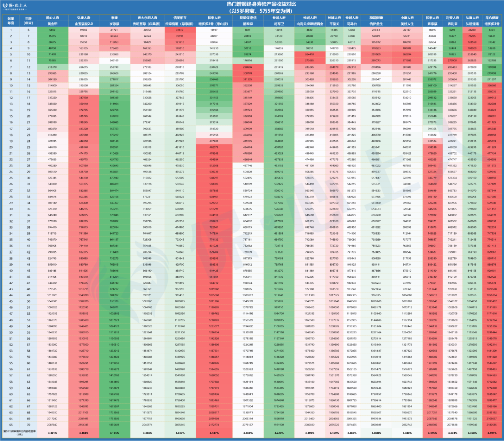The width and height of the screenshot is (504, 441).
Task: Select the 将军卫 product header
Action: point(279,24)
